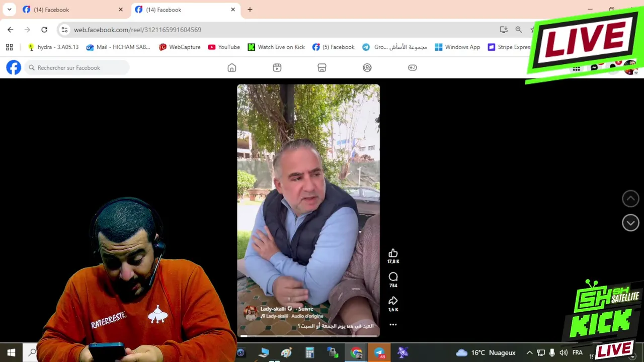Open the Paint icon in taskbar
This screenshot has width=644, height=362.
[x=286, y=352]
